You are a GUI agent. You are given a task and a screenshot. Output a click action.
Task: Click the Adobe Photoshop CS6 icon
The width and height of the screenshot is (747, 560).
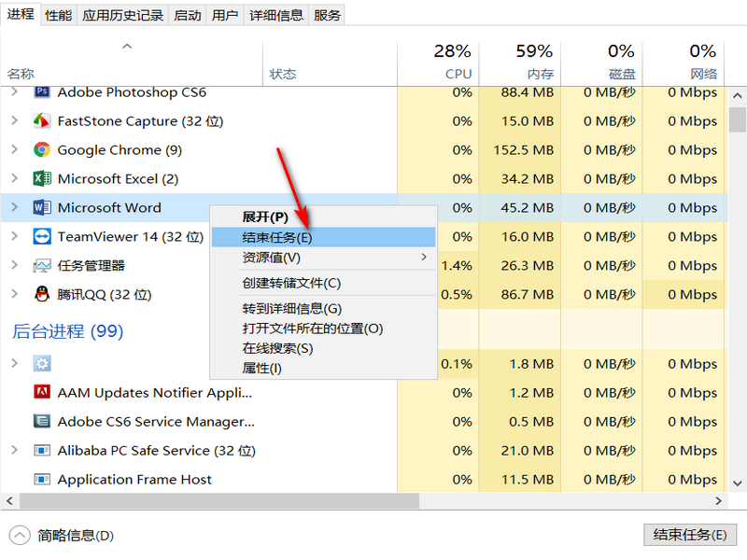pyautogui.click(x=41, y=92)
